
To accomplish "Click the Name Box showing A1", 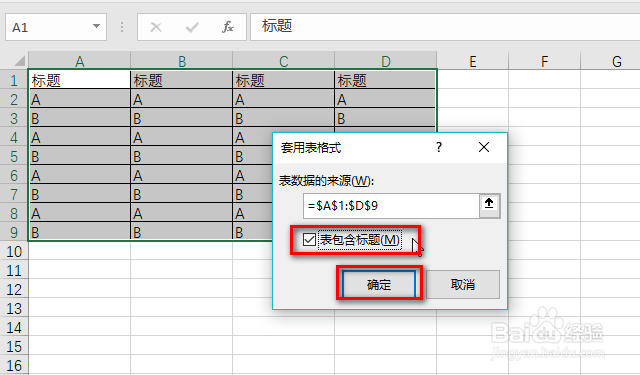I will 56,27.
